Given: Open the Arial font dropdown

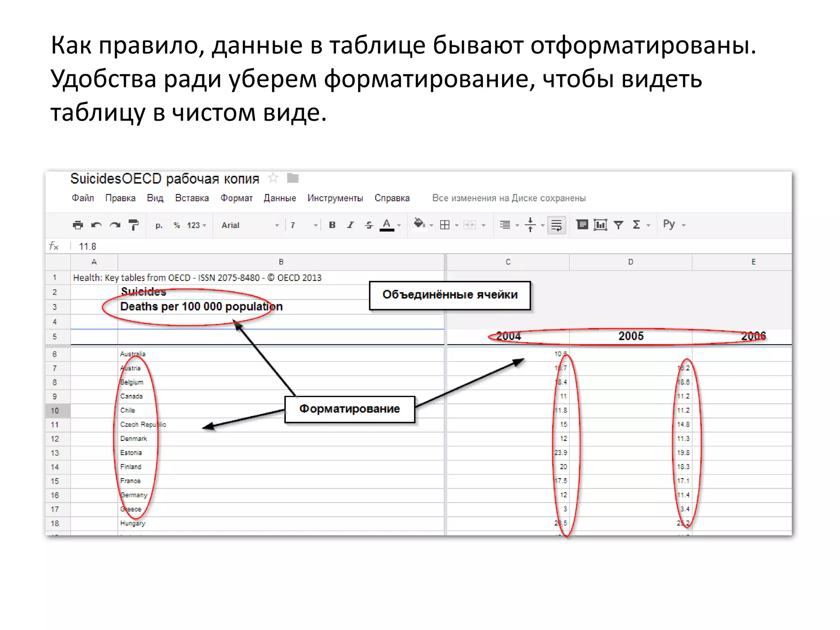Looking at the screenshot, I should click(x=250, y=225).
